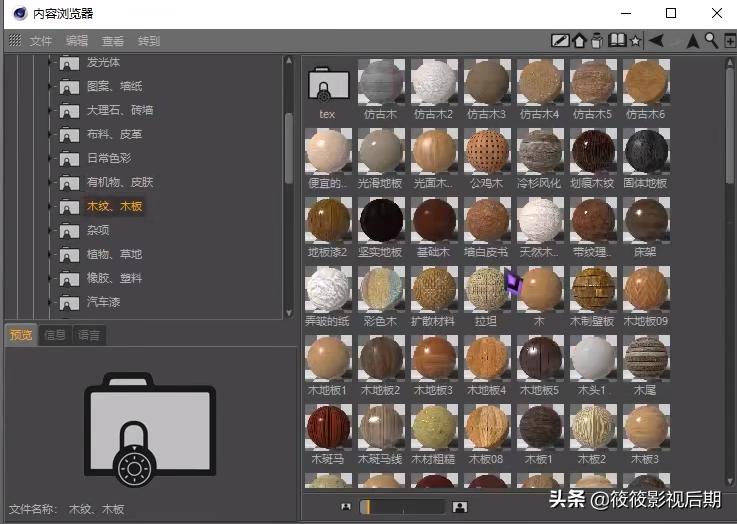Select the 发光体 tree folder
This screenshot has height=524, width=737.
(90, 62)
